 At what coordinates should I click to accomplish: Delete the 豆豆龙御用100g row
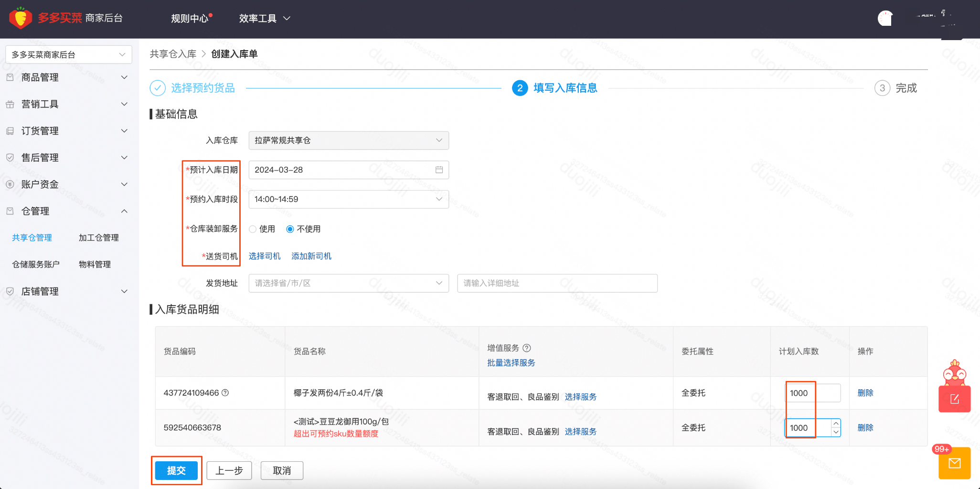[865, 428]
